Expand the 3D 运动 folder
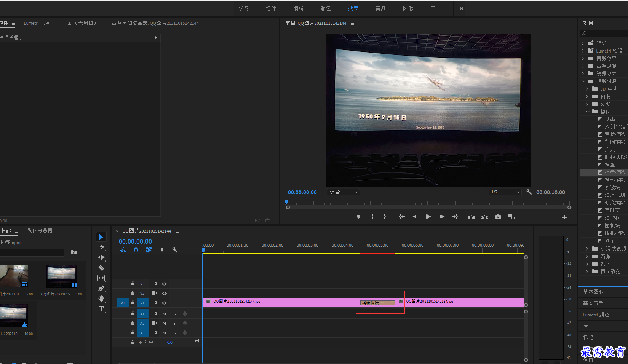Image resolution: width=628 pixels, height=364 pixels. coord(587,89)
